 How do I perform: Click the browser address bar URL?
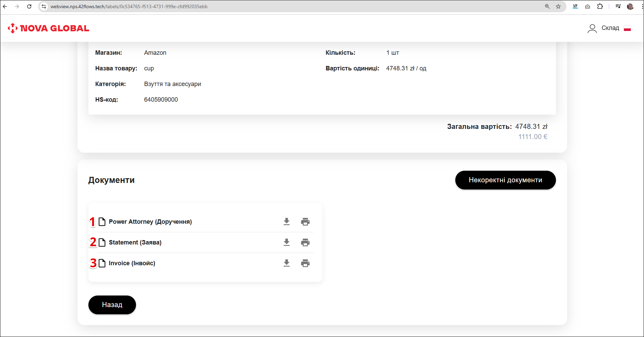129,6
